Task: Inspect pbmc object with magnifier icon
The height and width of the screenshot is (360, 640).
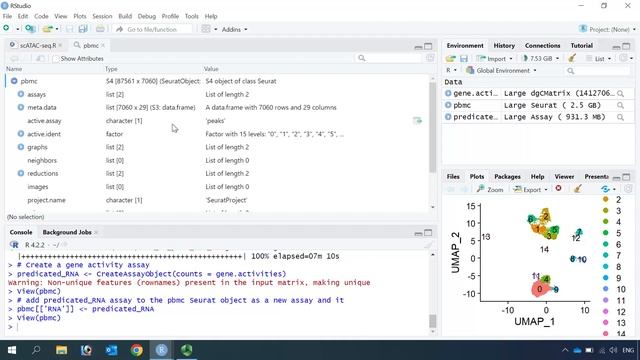Action: (620, 105)
